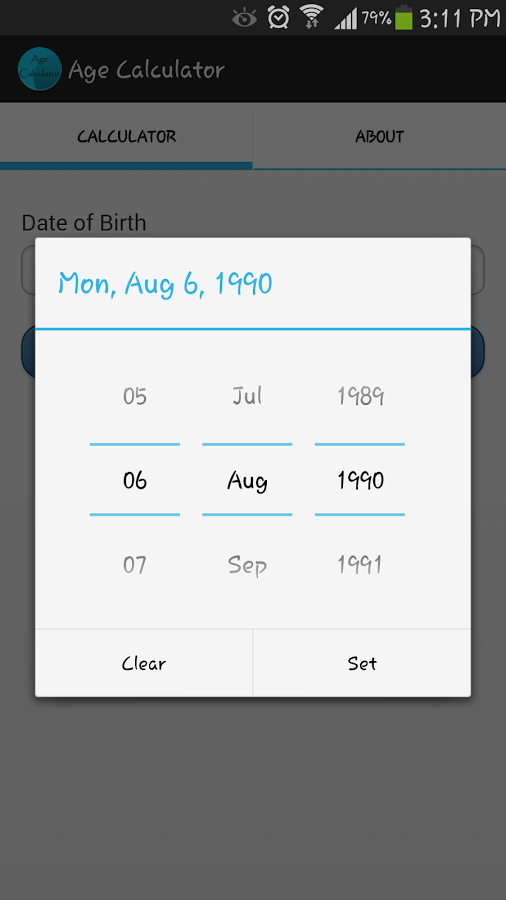506x900 pixels.
Task: Select previous year 1989 in picker
Action: (360, 396)
